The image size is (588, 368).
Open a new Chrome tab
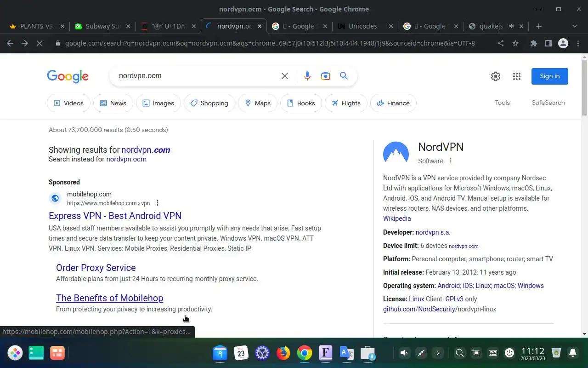[539, 26]
